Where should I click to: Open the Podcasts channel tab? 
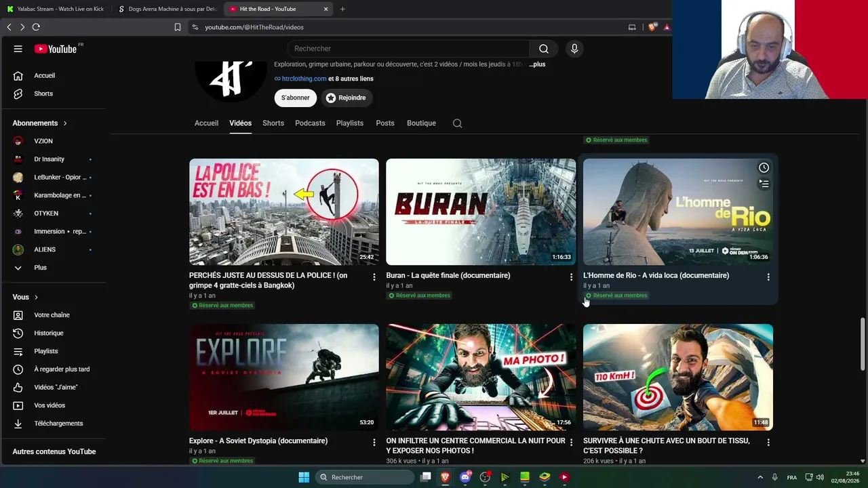coord(310,123)
